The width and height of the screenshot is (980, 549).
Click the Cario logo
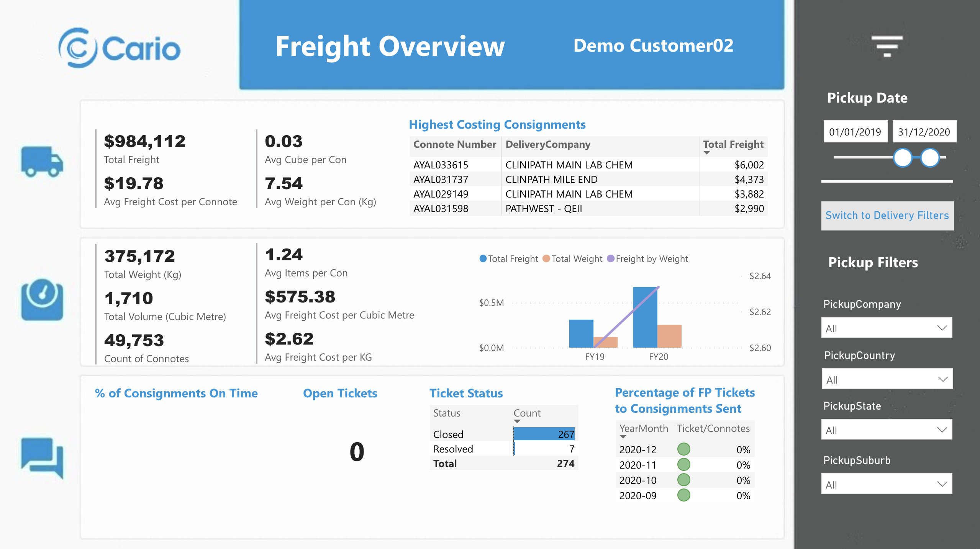click(x=120, y=48)
